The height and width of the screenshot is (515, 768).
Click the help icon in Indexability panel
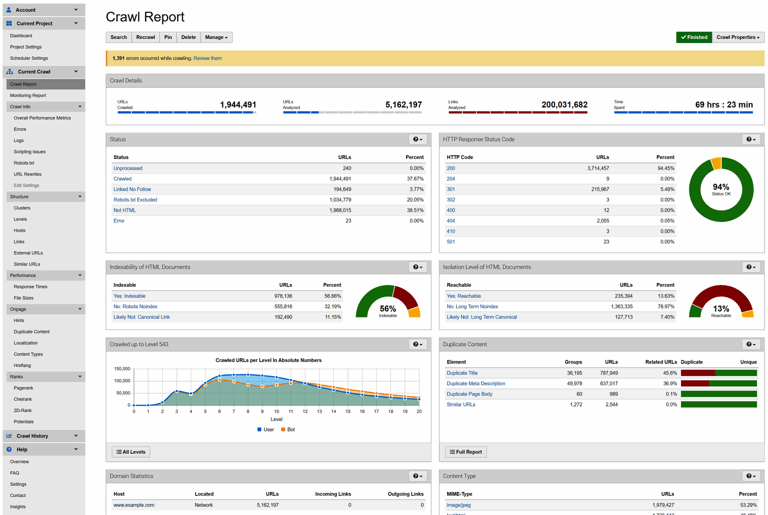tap(417, 267)
